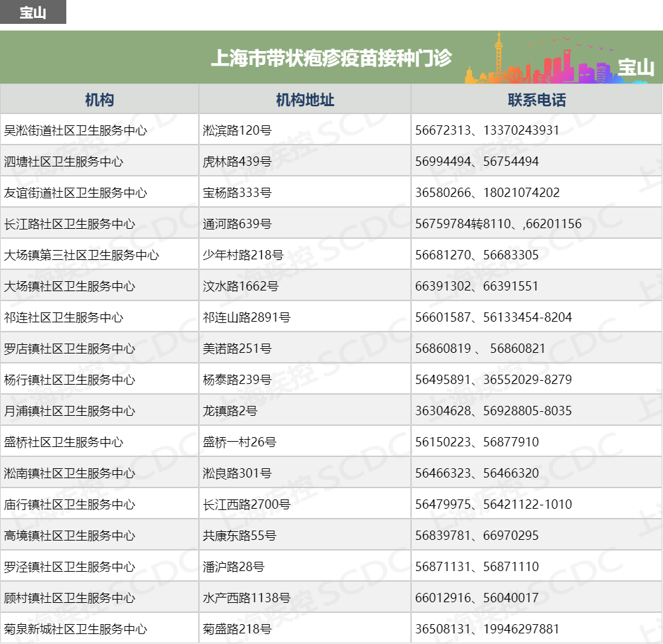
Task: Click phone 66012916、56040017
Action: (477, 598)
